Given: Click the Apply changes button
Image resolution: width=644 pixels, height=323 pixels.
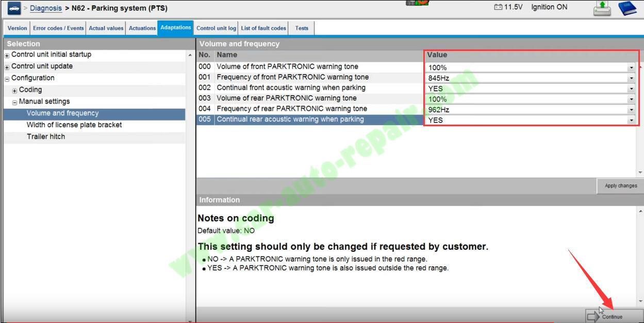Looking at the screenshot, I should [621, 186].
